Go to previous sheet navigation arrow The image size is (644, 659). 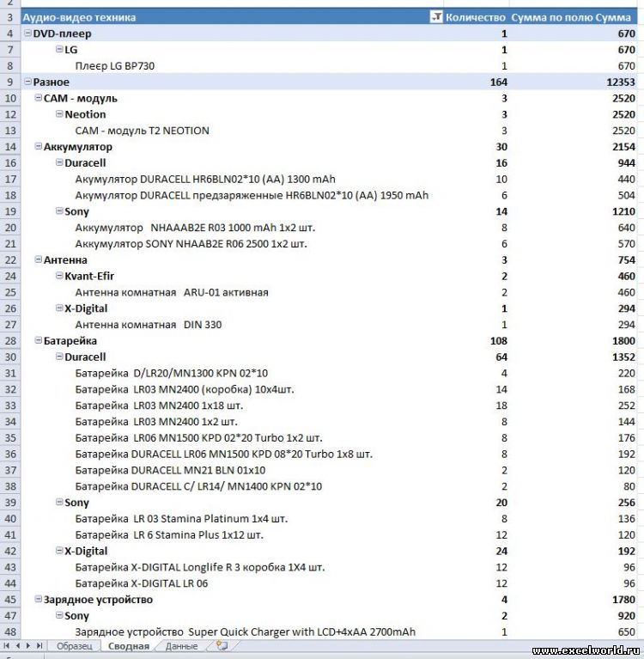18,645
